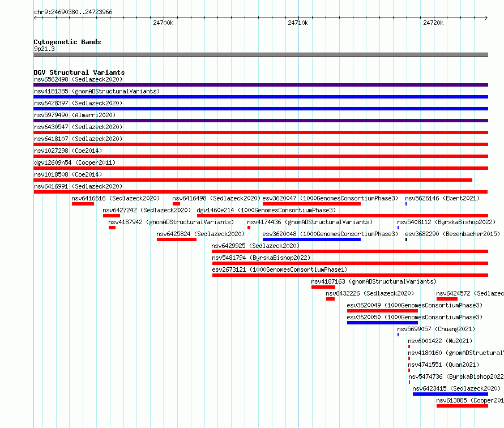Viewport: 504px width, 428px height.
Task: Click nsv4174436 (gnomADStructuralVariants) label
Action: pyautogui.click(x=310, y=222)
